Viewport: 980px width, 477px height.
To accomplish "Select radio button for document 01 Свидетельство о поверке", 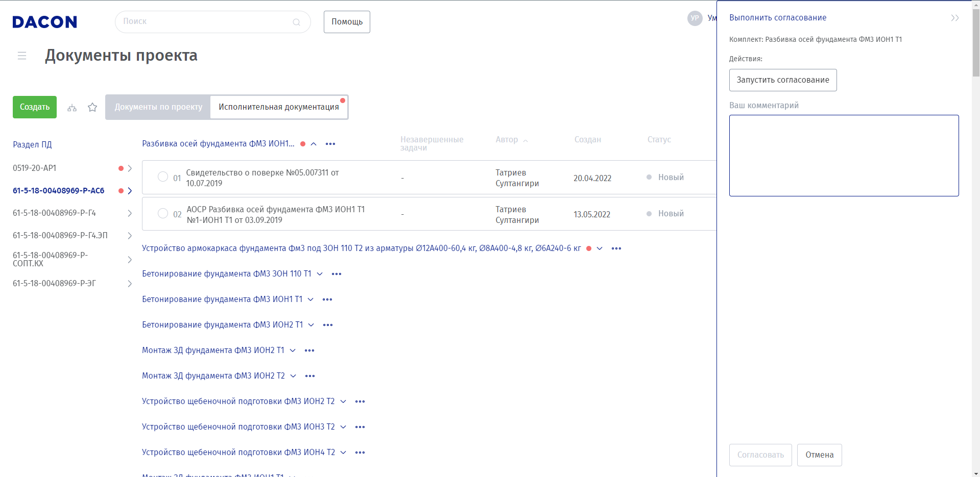I will (x=163, y=177).
